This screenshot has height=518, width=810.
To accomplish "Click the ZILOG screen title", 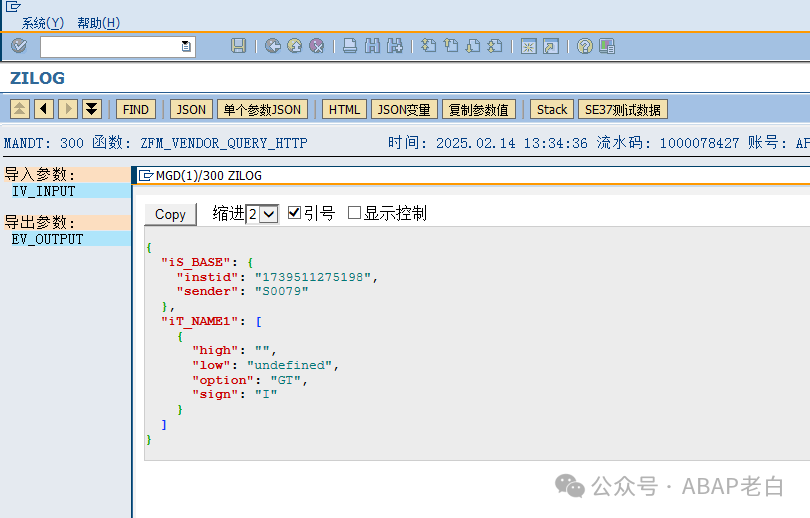I will click(37, 78).
